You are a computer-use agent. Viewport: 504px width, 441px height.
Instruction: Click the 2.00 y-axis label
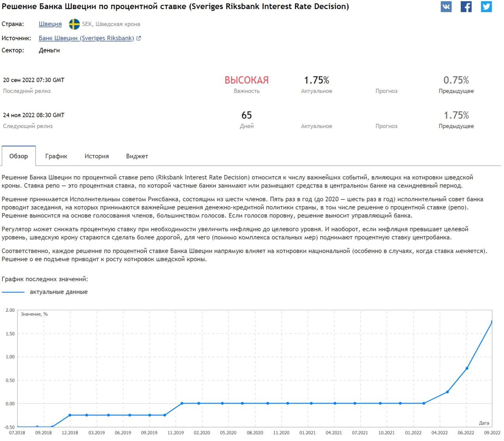10,310
